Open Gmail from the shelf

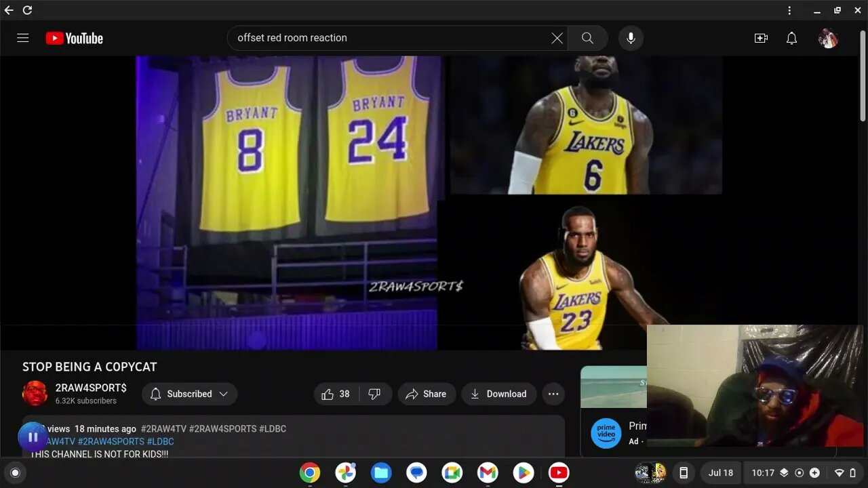[x=488, y=472]
